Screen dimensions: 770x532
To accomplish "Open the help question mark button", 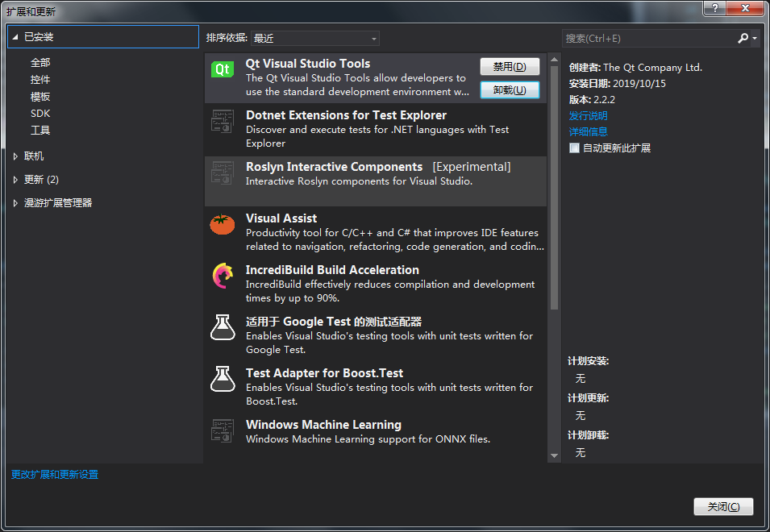I will click(715, 8).
